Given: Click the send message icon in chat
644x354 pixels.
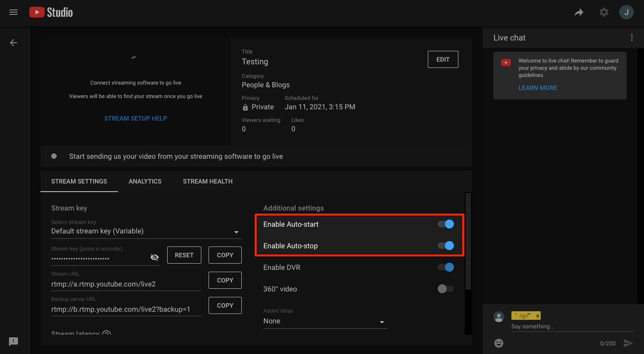Looking at the screenshot, I should click(x=628, y=343).
